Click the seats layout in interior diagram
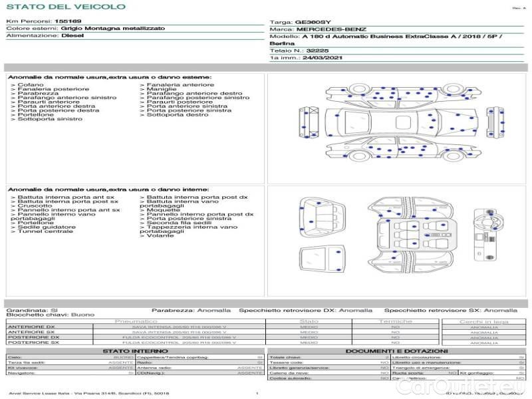This screenshot has height=399, width=532. coord(418,235)
